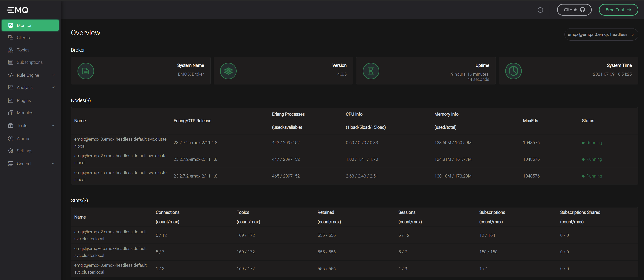Screen dimensions: 644x280
Task: Click the Free Trial button
Action: tap(618, 10)
